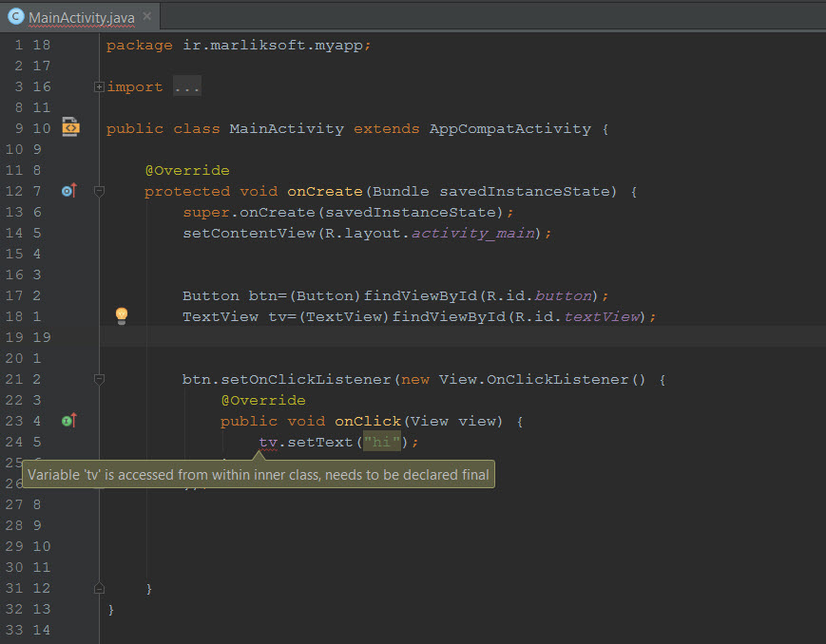Viewport: 826px width, 644px height.
Task: Click the 'activity_main' layout reference
Action: (x=472, y=234)
